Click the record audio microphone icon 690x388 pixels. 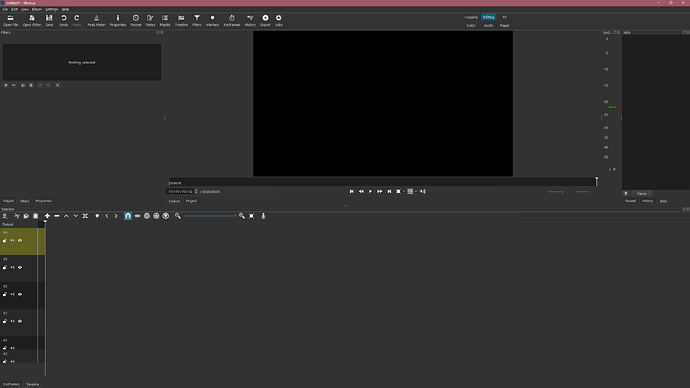263,216
